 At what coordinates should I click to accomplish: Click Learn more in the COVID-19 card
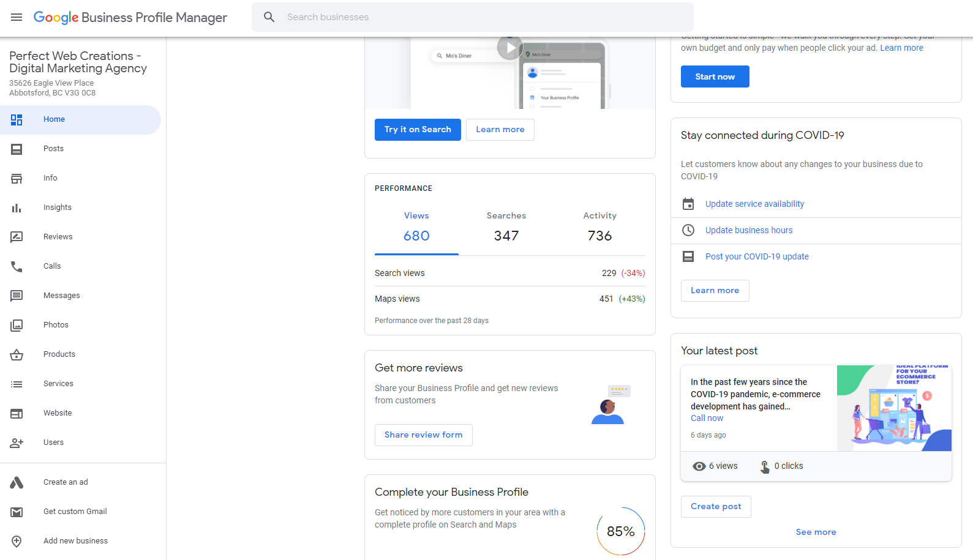[x=715, y=291]
